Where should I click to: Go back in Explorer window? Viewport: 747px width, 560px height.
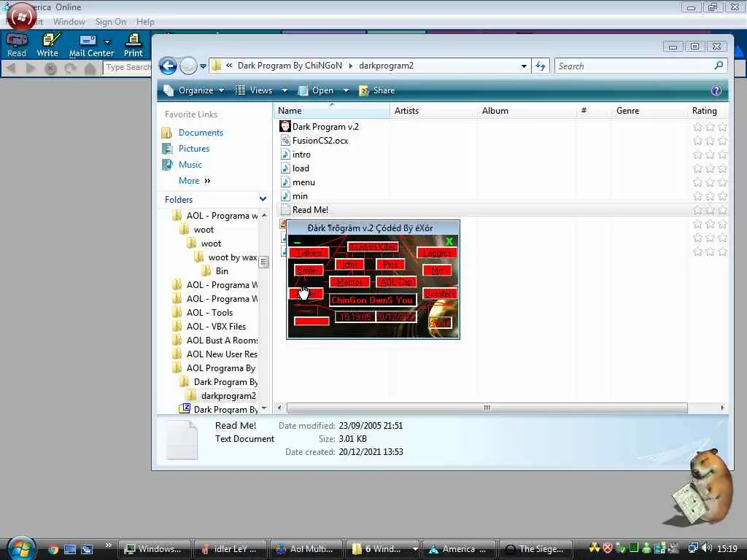[x=168, y=66]
